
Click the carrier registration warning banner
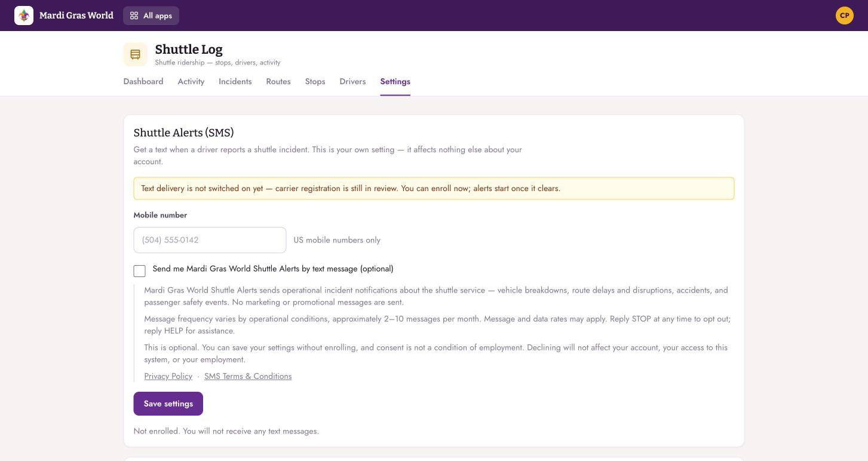pyautogui.click(x=434, y=188)
